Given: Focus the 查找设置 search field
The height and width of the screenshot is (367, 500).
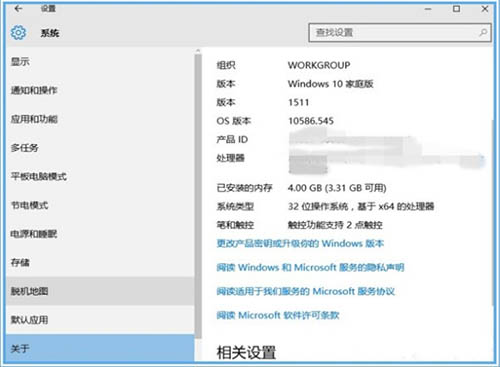Looking at the screenshot, I should coord(400,32).
